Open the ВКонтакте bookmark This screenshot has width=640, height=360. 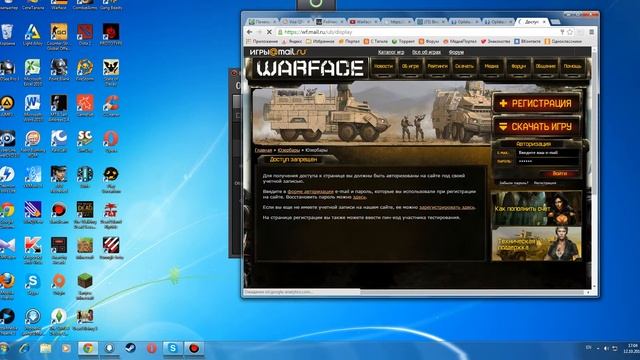coord(527,41)
